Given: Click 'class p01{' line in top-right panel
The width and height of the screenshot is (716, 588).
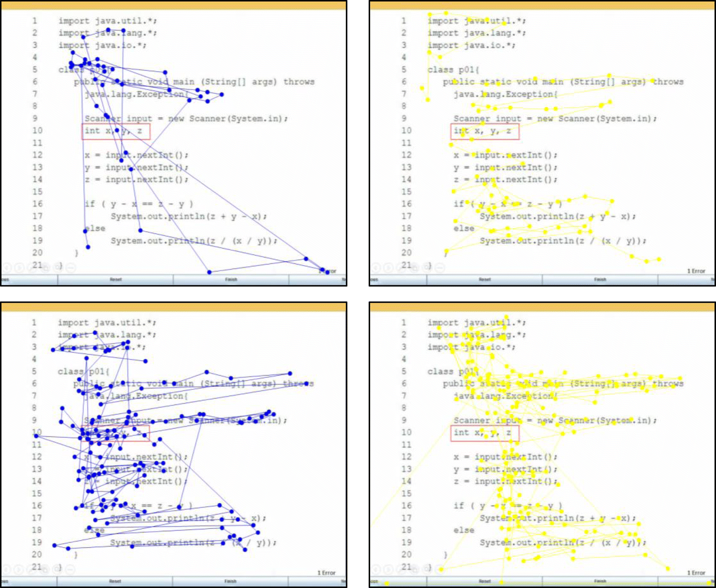Looking at the screenshot, I should tap(453, 70).
